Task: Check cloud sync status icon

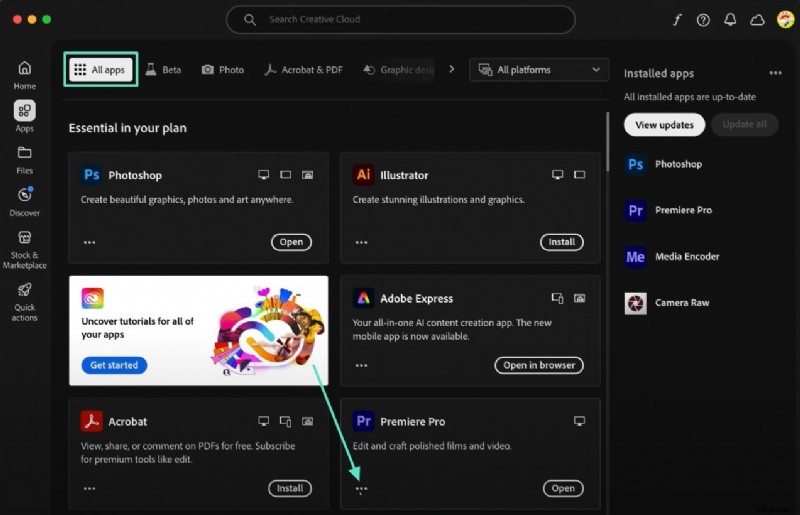Action: pyautogui.click(x=757, y=20)
